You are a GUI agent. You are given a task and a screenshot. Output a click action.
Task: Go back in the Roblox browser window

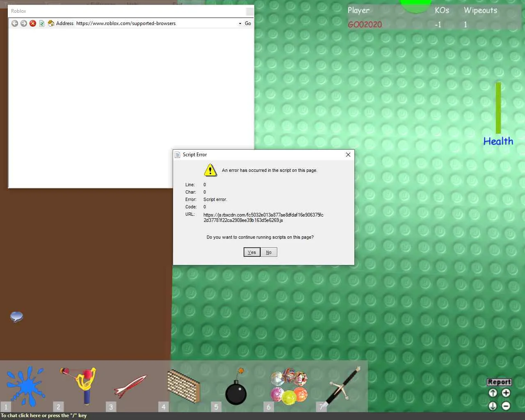coord(15,23)
